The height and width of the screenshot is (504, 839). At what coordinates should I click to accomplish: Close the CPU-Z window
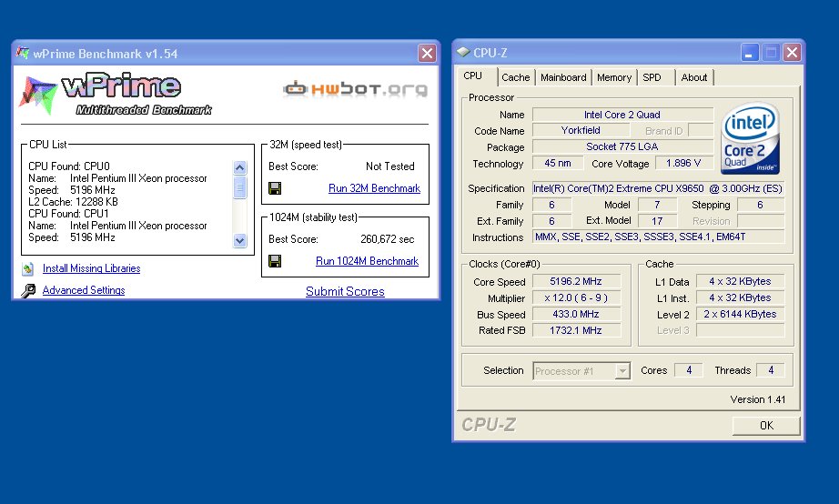pyautogui.click(x=792, y=53)
